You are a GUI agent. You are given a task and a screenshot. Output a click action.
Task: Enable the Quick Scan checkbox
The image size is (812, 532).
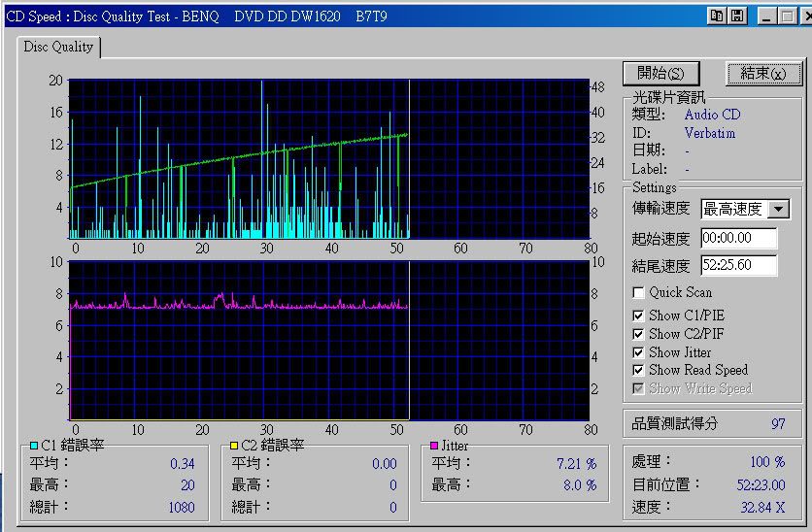[x=638, y=293]
